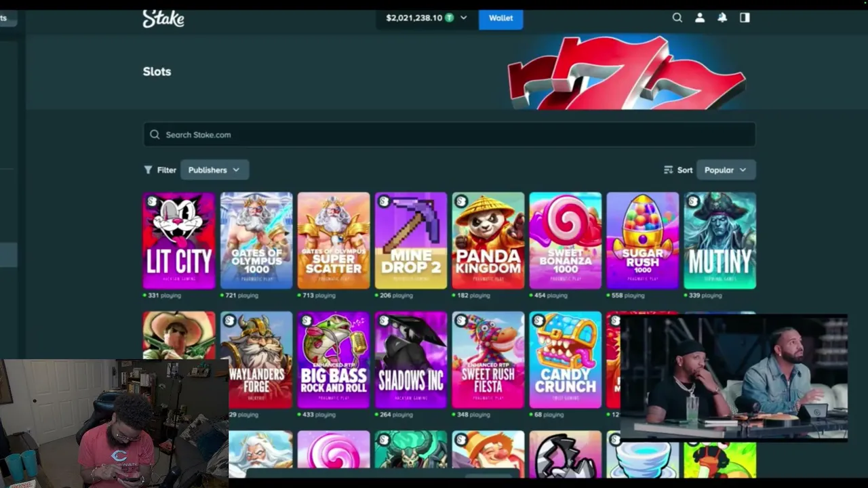Toggle the sidebar panel icon in header
The height and width of the screenshot is (488, 868).
745,18
